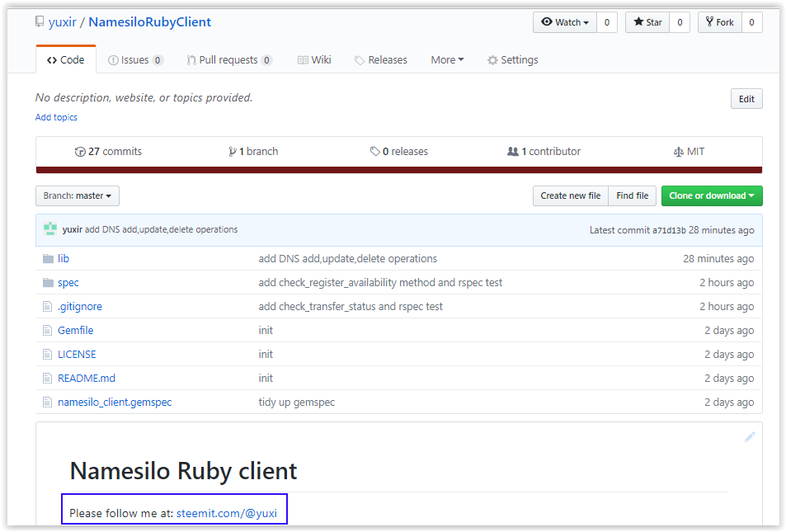Open the LICENSE file

click(77, 355)
